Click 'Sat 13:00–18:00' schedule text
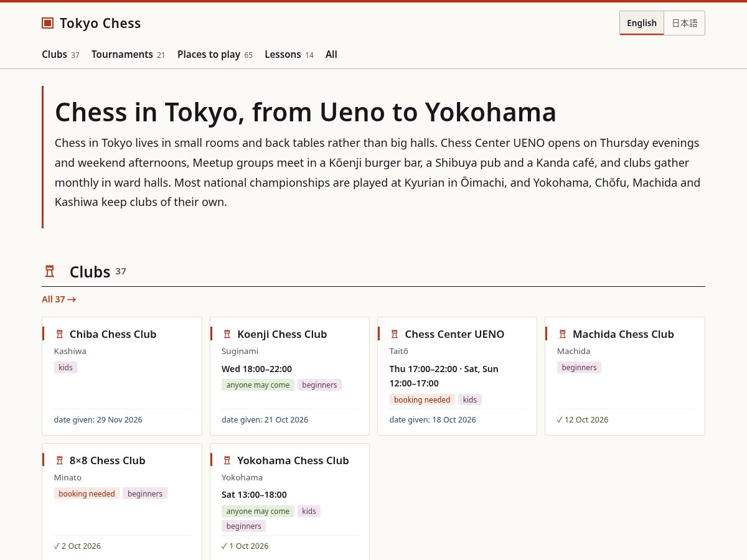The image size is (747, 560). (x=254, y=495)
